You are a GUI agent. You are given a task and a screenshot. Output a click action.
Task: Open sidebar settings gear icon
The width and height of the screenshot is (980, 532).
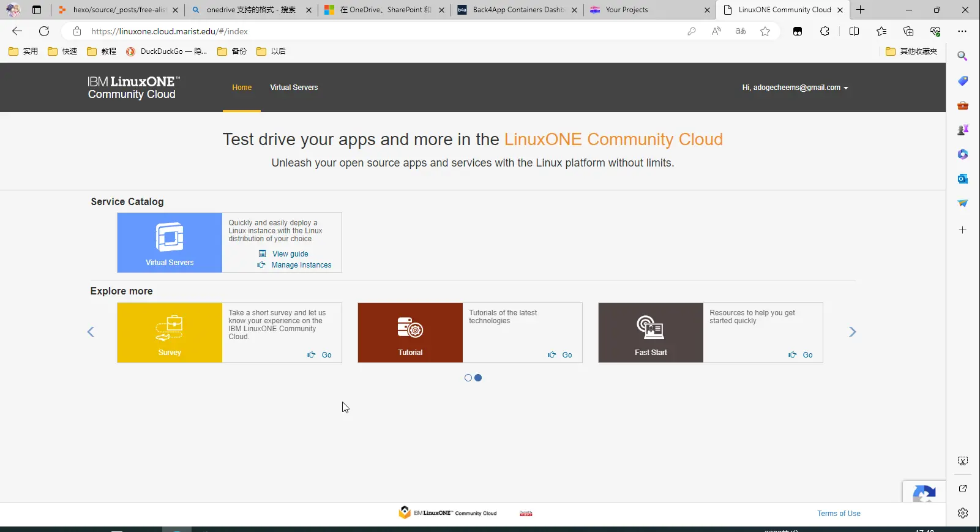963,513
